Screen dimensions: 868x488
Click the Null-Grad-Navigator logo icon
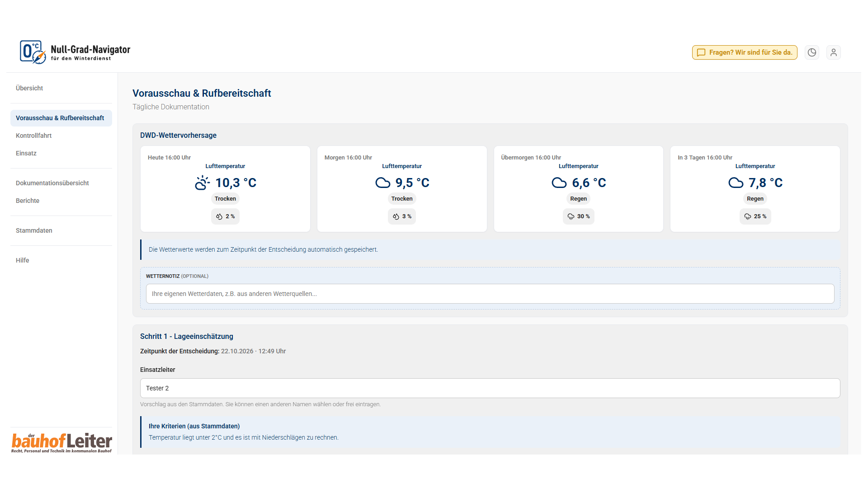click(33, 52)
